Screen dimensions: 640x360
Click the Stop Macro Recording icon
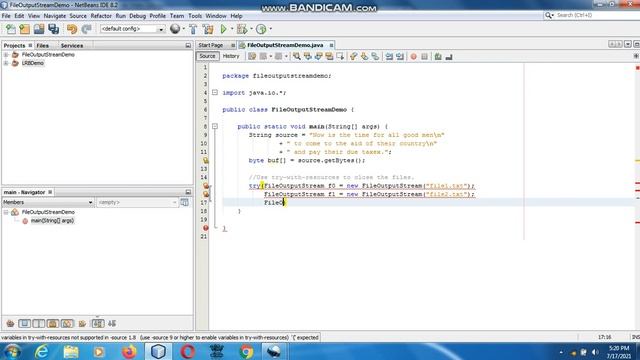[x=424, y=57]
